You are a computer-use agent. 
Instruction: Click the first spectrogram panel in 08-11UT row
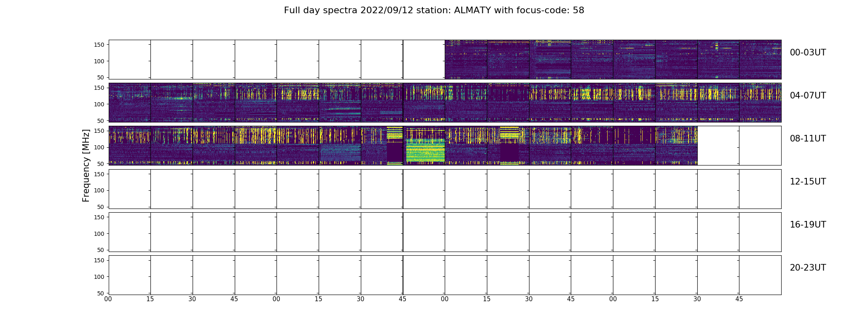tap(129, 146)
